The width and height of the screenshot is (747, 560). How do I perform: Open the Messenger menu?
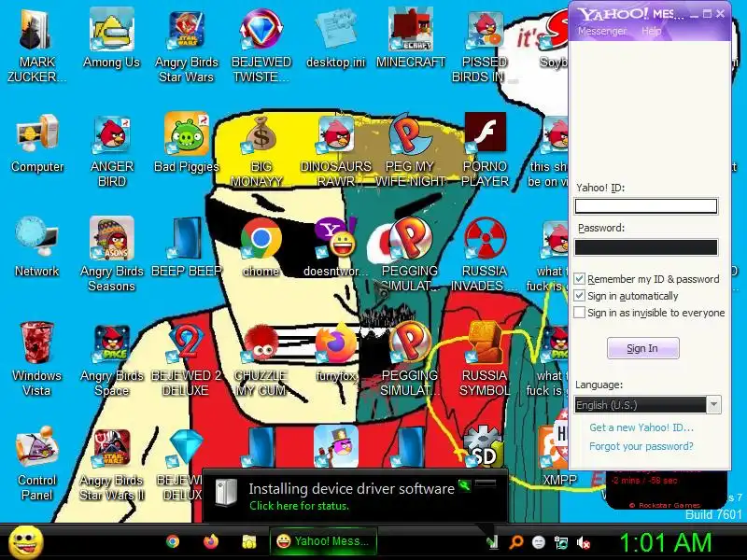point(602,31)
